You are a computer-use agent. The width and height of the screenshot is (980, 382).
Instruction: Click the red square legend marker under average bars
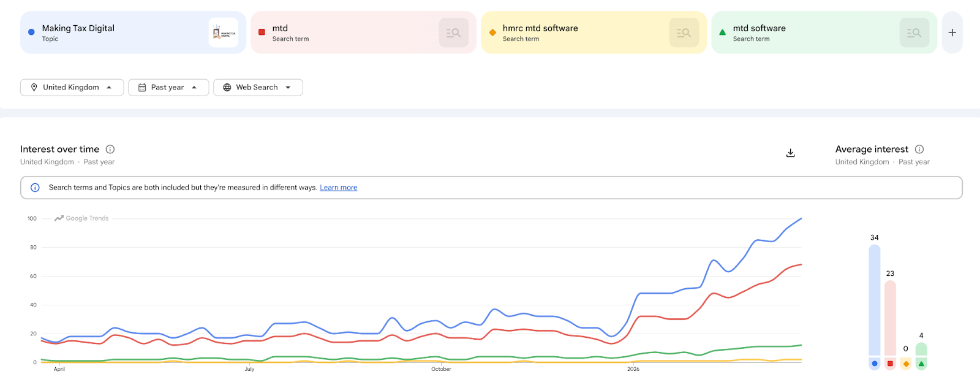coord(890,364)
